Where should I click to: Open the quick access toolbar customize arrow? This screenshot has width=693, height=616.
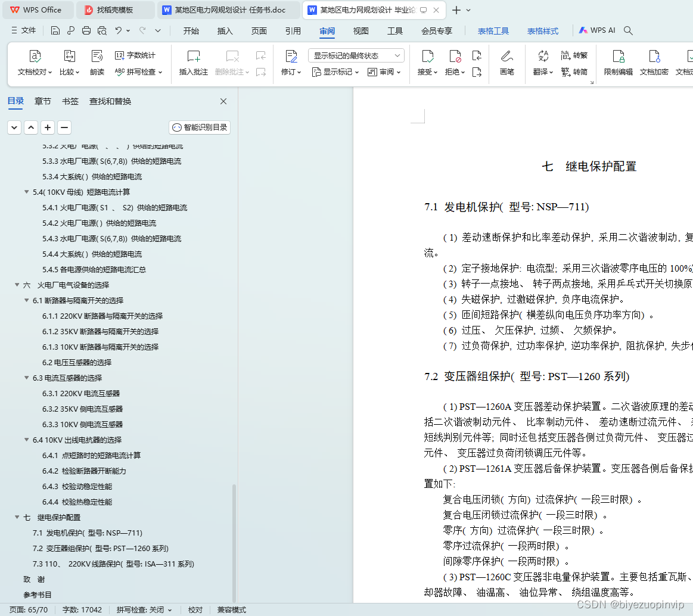point(158,30)
